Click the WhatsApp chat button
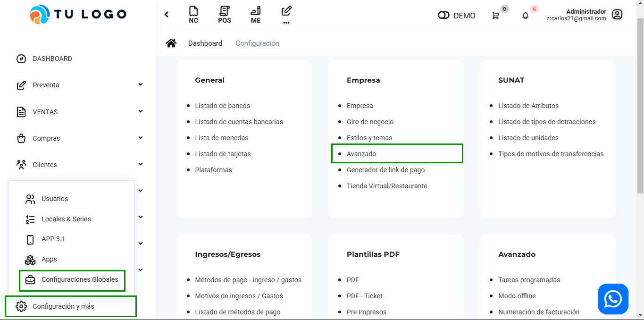Screen dimensions: 644x320 613,299
